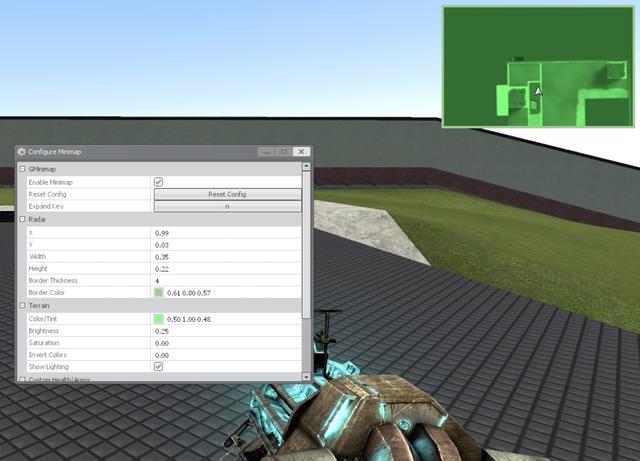Click the player arrow marker on minimap

pos(538,91)
